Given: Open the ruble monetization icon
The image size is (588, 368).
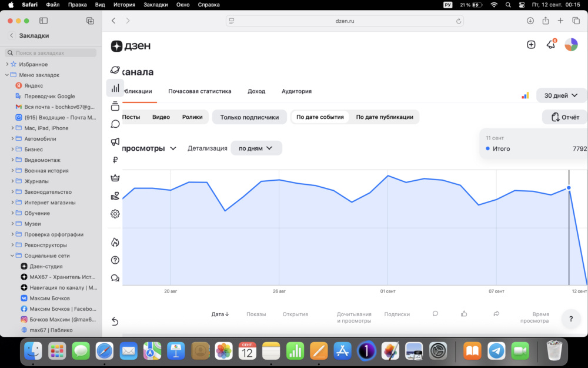Looking at the screenshot, I should pyautogui.click(x=115, y=160).
